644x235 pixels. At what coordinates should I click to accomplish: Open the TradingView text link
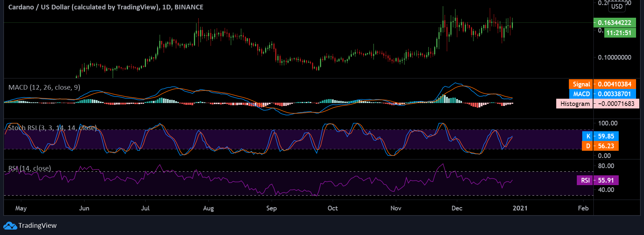pyautogui.click(x=38, y=226)
